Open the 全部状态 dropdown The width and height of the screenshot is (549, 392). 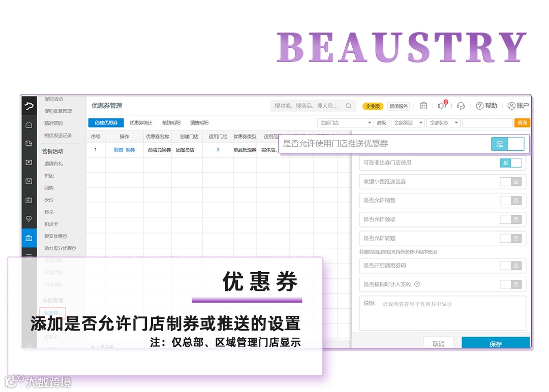443,123
